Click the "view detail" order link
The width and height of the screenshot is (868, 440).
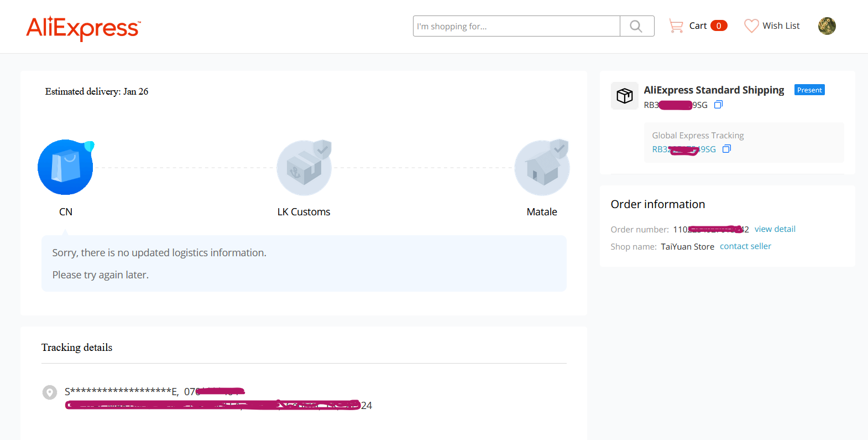775,229
